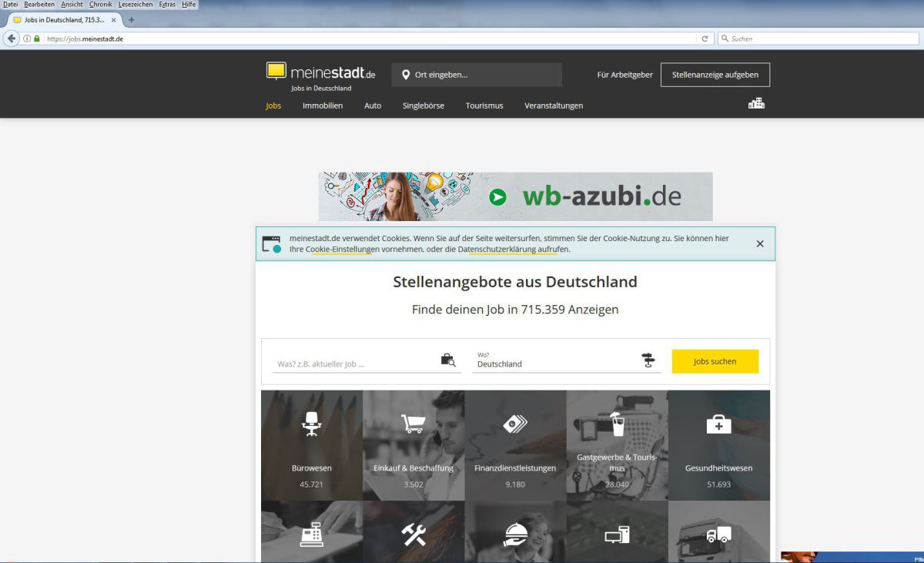Click the signpost icon in the Wo field
Image resolution: width=924 pixels, height=563 pixels.
click(x=648, y=360)
